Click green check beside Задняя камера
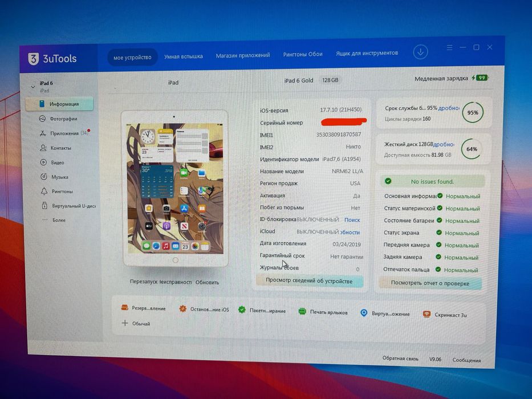 438,257
